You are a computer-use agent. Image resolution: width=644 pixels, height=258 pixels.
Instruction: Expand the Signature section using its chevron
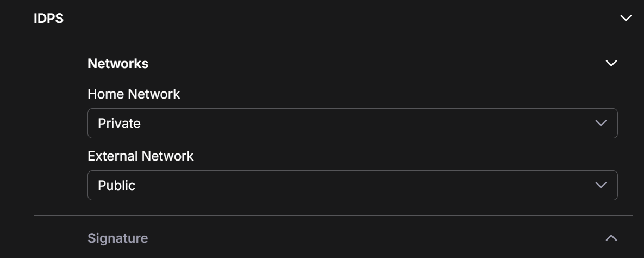[611, 238]
